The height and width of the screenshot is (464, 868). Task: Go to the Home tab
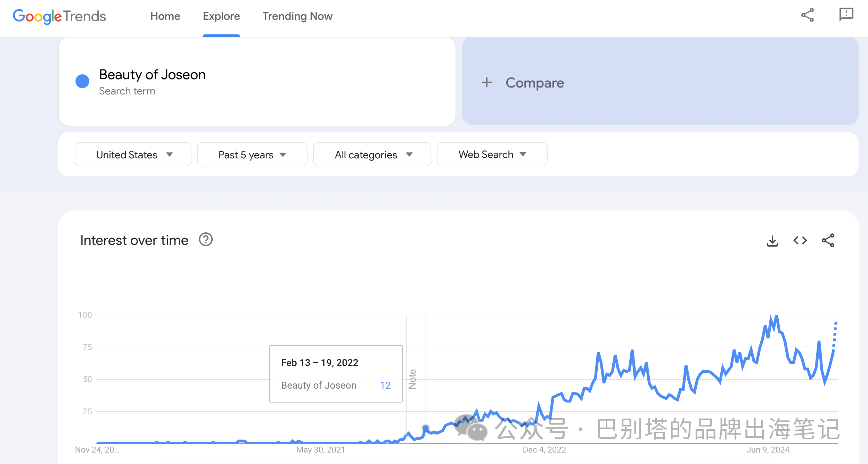coord(165,16)
